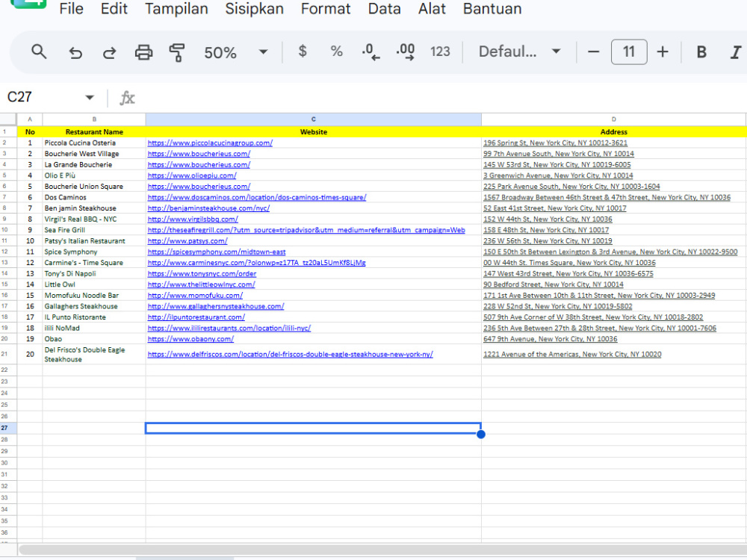Activate the paint format tool
The image size is (747, 560).
click(177, 52)
